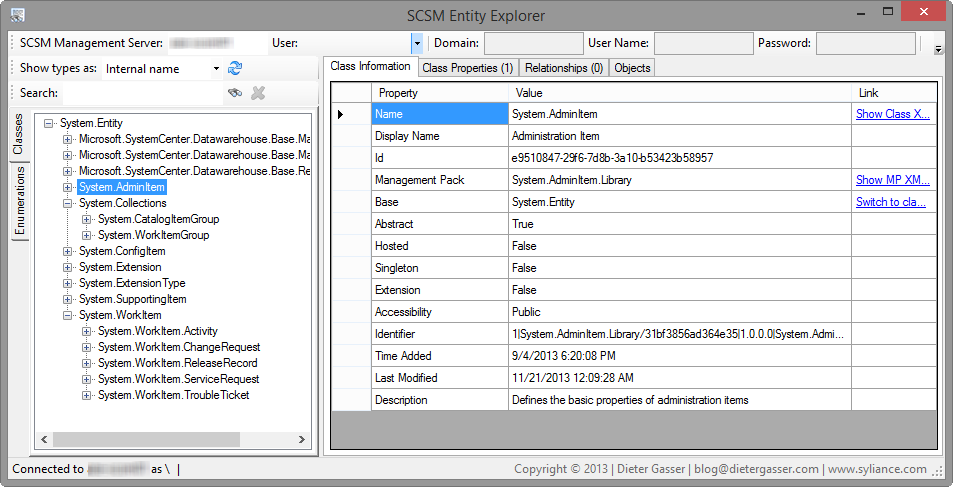Open the Objects tab
Image resolution: width=953 pixels, height=487 pixels.
coord(632,68)
